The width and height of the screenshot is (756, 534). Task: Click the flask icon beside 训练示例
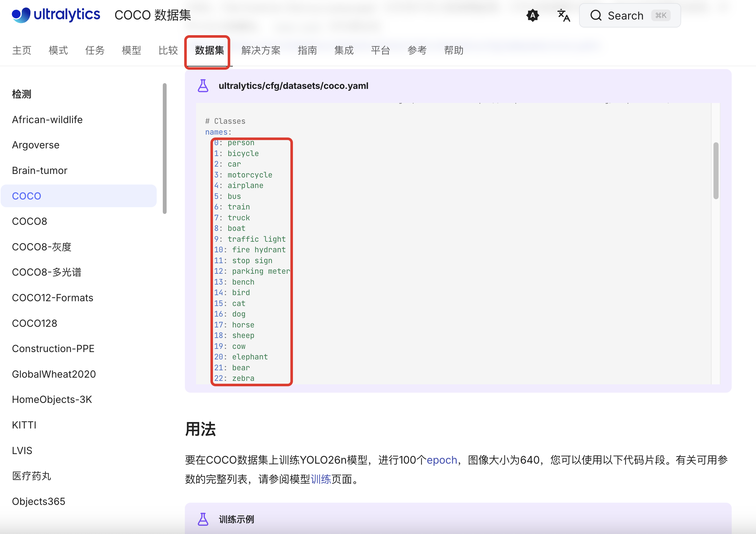pyautogui.click(x=203, y=519)
